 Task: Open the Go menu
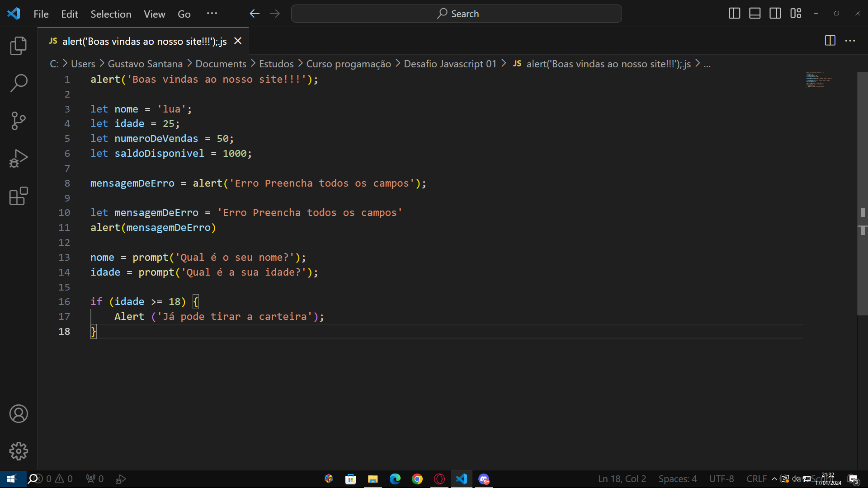point(184,14)
